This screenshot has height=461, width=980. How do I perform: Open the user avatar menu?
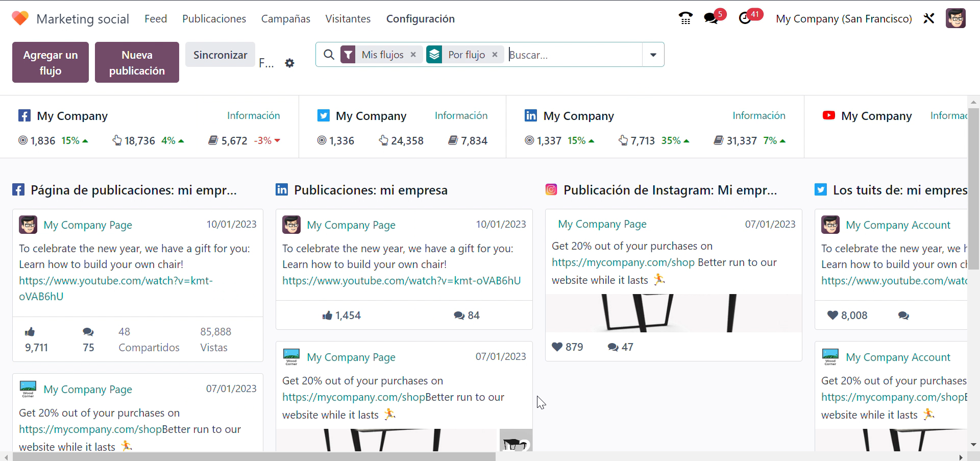click(x=955, y=18)
